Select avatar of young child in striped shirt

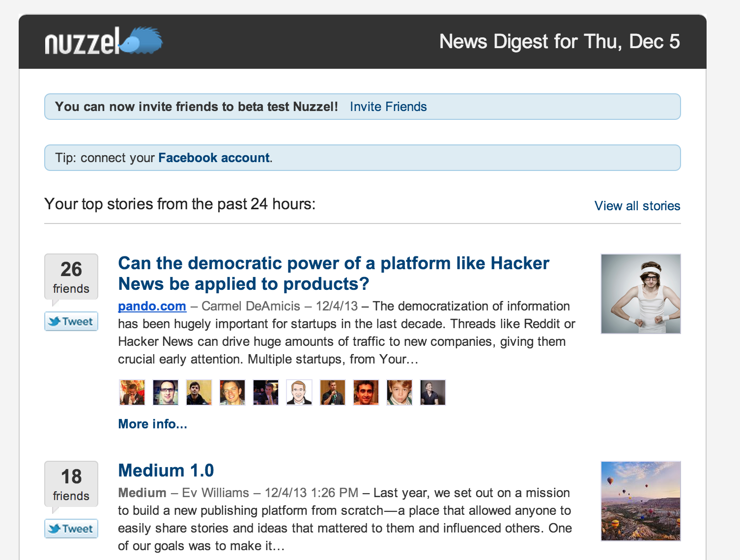pos(399,392)
